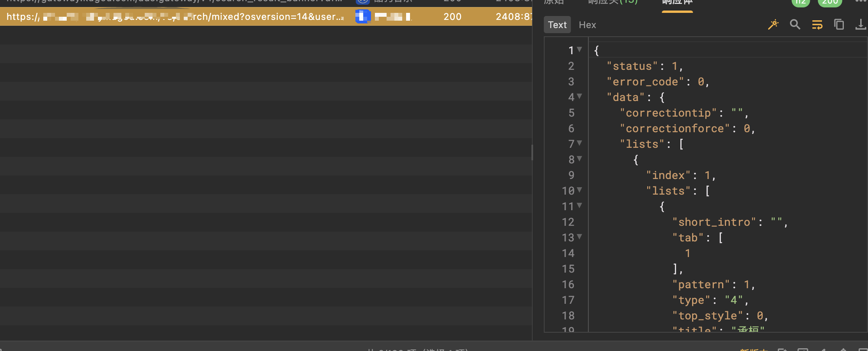Click the green h2 protocol badge

(x=801, y=2)
